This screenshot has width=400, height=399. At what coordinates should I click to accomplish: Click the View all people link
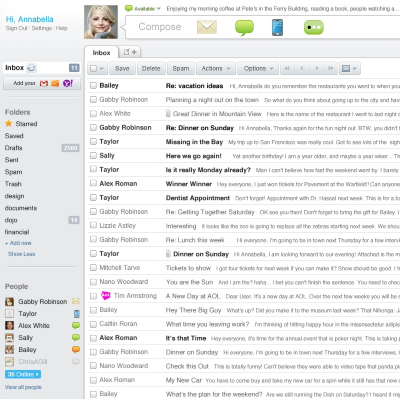[x=23, y=387]
